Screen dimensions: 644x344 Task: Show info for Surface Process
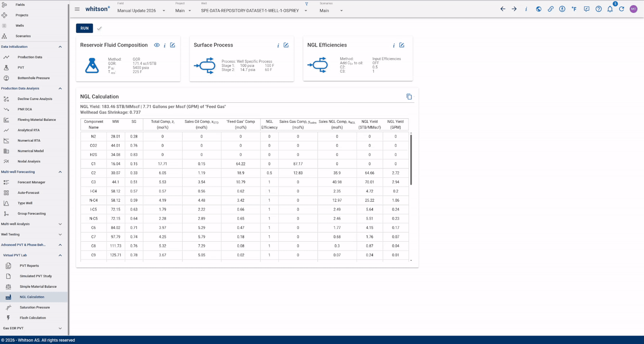pos(278,45)
